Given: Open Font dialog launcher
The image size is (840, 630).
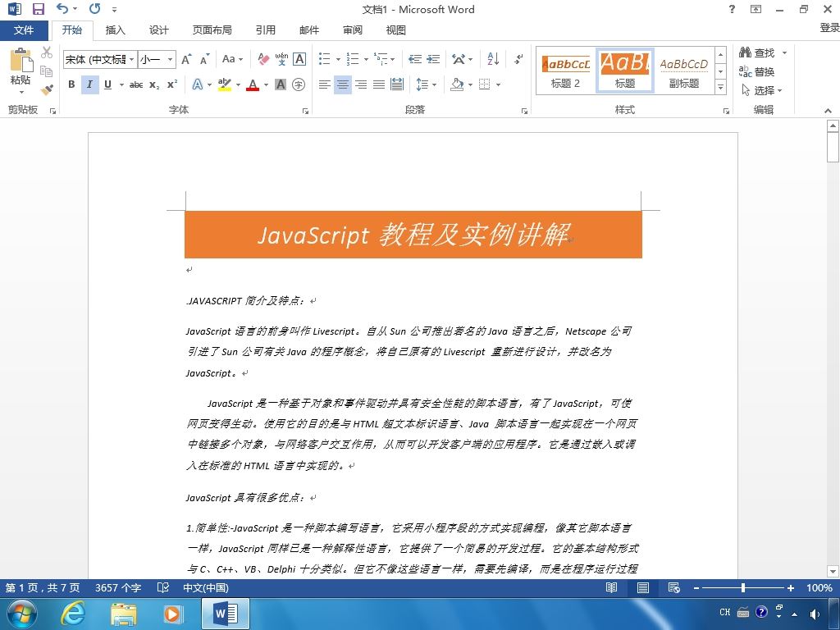Looking at the screenshot, I should (305, 111).
